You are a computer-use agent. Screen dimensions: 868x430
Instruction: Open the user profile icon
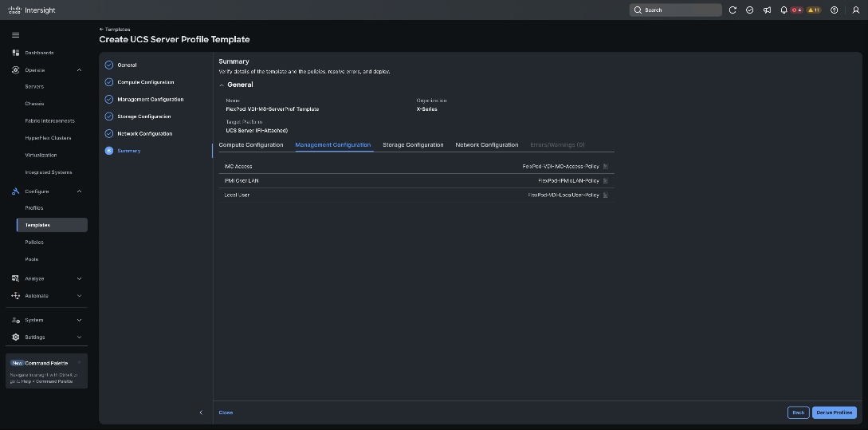click(856, 10)
